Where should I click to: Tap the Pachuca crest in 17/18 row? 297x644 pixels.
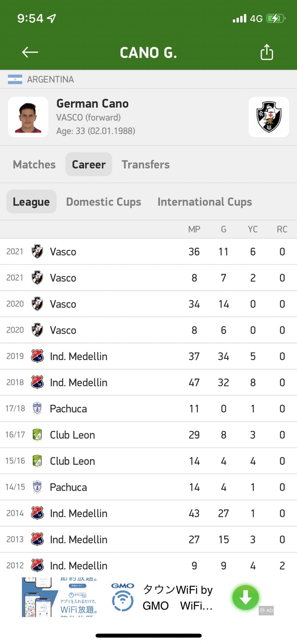pyautogui.click(x=37, y=408)
